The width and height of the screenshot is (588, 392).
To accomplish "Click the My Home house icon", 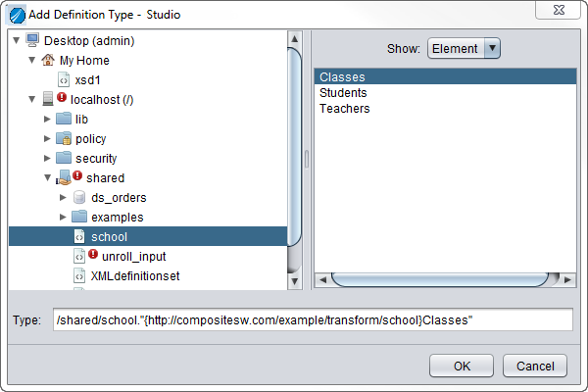I will pos(49,61).
